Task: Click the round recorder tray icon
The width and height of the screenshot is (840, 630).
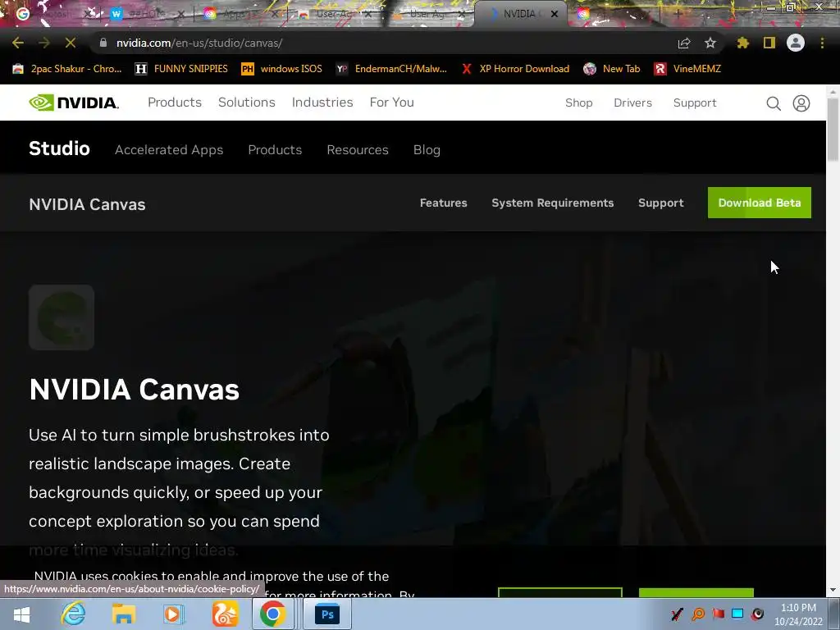Action: click(x=757, y=614)
